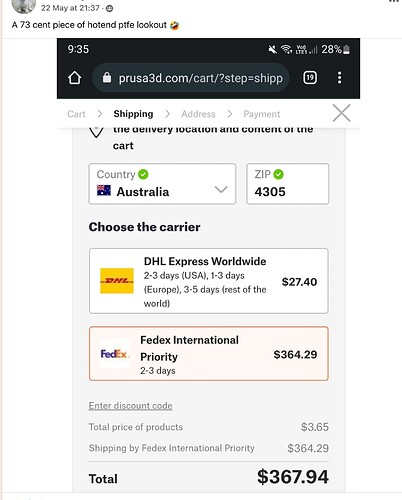The height and width of the screenshot is (500, 402).
Task: Go to the Payment step
Action: [262, 114]
